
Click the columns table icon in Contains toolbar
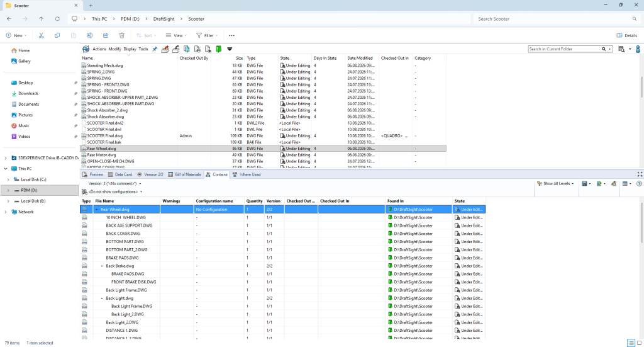[x=625, y=184]
